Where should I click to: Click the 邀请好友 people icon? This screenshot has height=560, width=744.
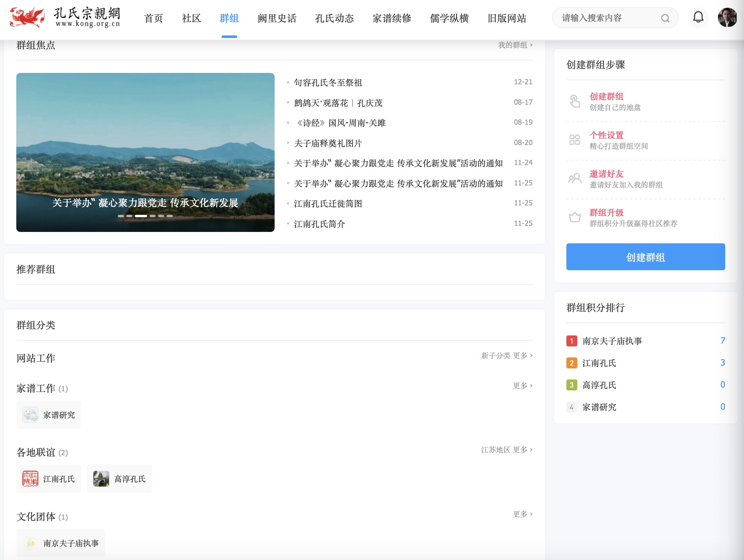pyautogui.click(x=575, y=179)
